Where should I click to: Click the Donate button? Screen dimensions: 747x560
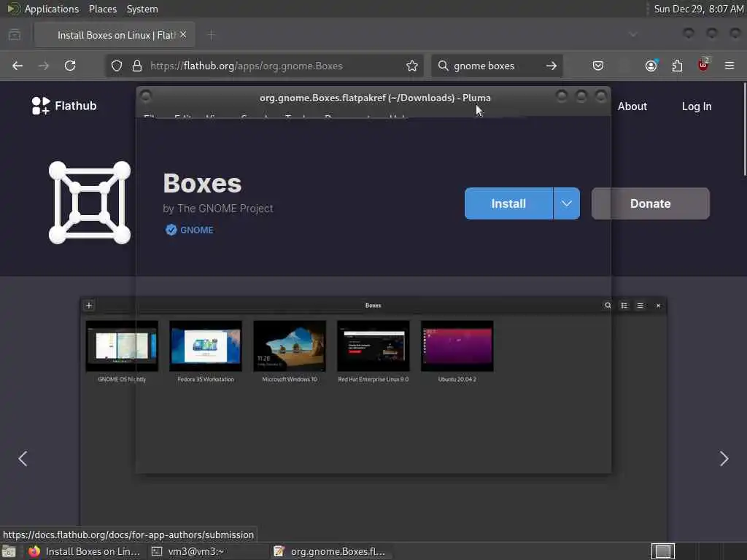[x=650, y=203]
